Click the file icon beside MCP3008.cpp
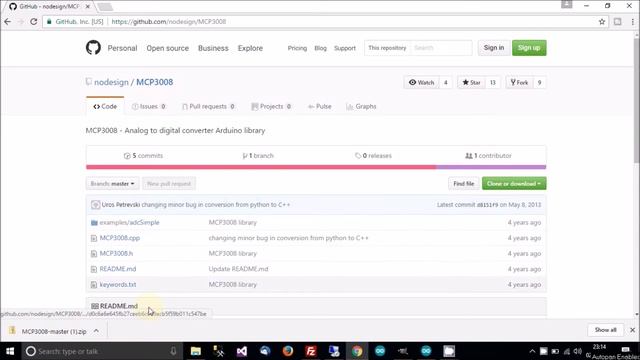Viewport: 640px width, 360px height. 94,238
